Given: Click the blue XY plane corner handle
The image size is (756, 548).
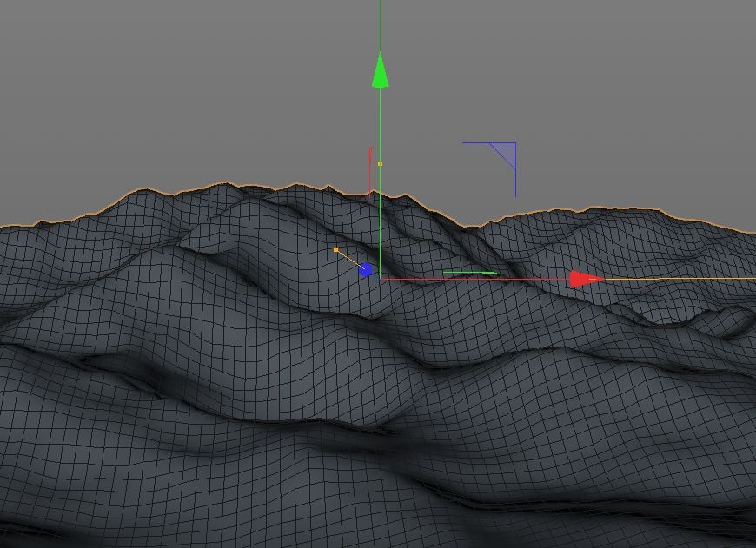Looking at the screenshot, I should point(514,144).
